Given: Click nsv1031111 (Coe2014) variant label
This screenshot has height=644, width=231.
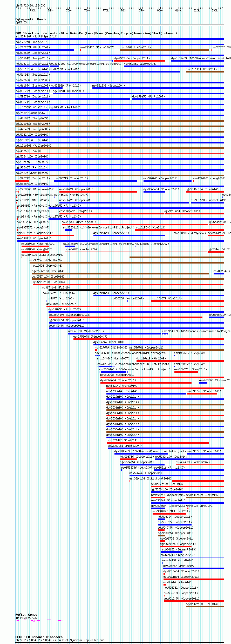Looking at the screenshot, I should 201,69.
